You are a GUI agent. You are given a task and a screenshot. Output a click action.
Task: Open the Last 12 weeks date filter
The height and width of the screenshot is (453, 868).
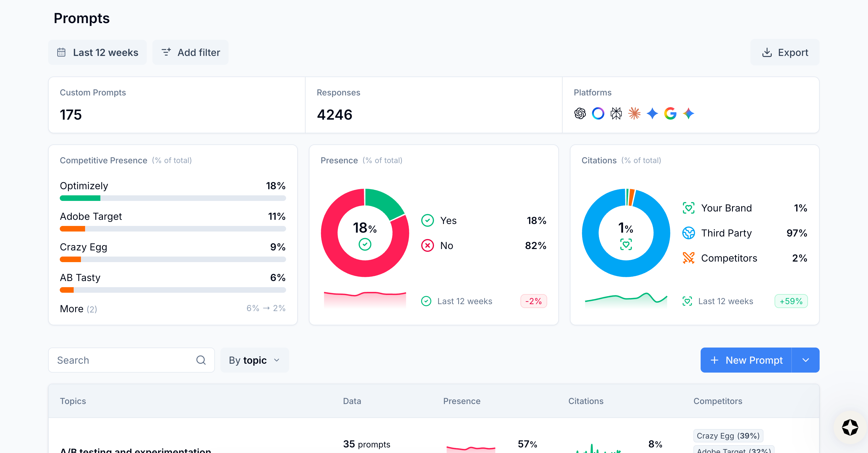[97, 52]
